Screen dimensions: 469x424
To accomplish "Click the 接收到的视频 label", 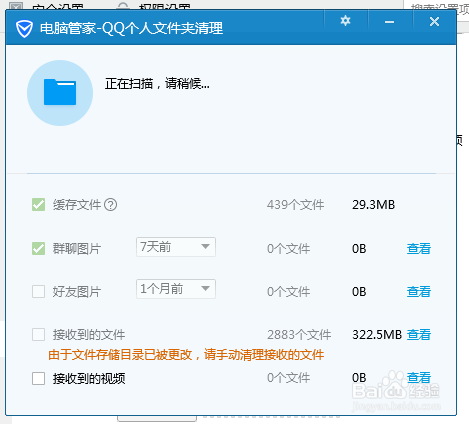I will coord(89,378).
